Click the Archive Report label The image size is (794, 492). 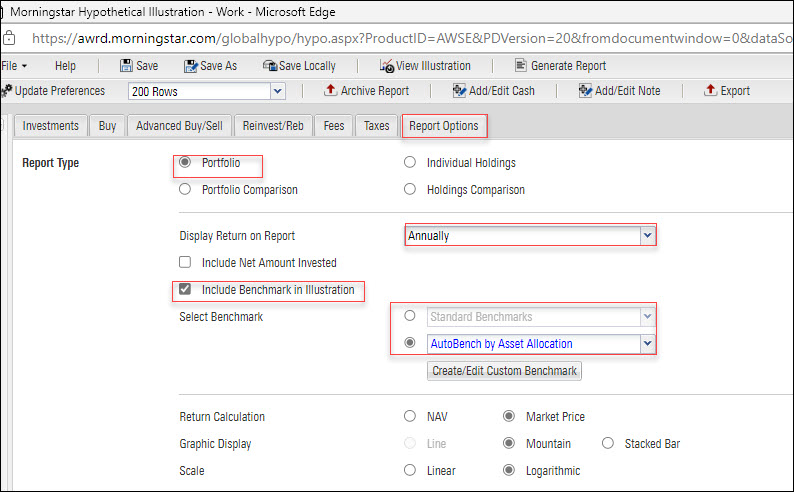(x=375, y=91)
